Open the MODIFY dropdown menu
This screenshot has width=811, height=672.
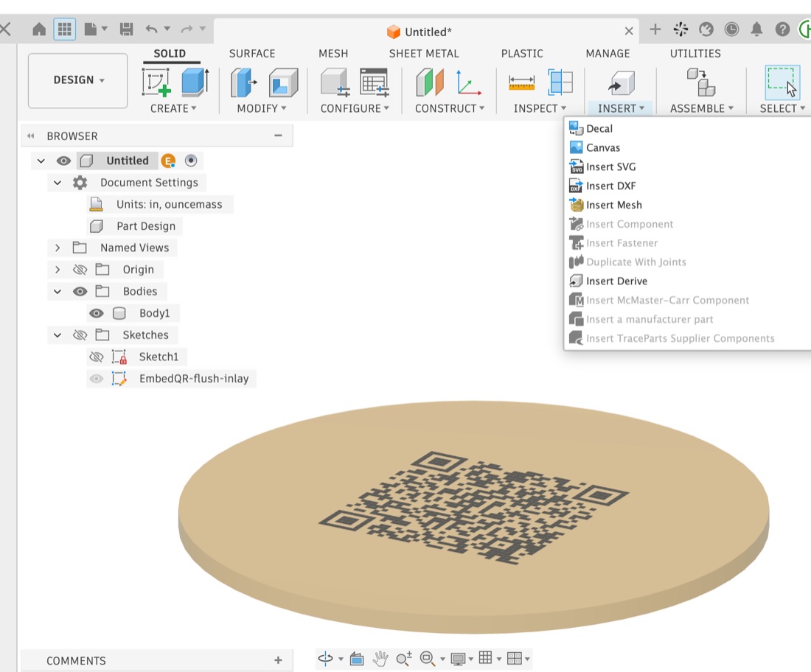(262, 108)
